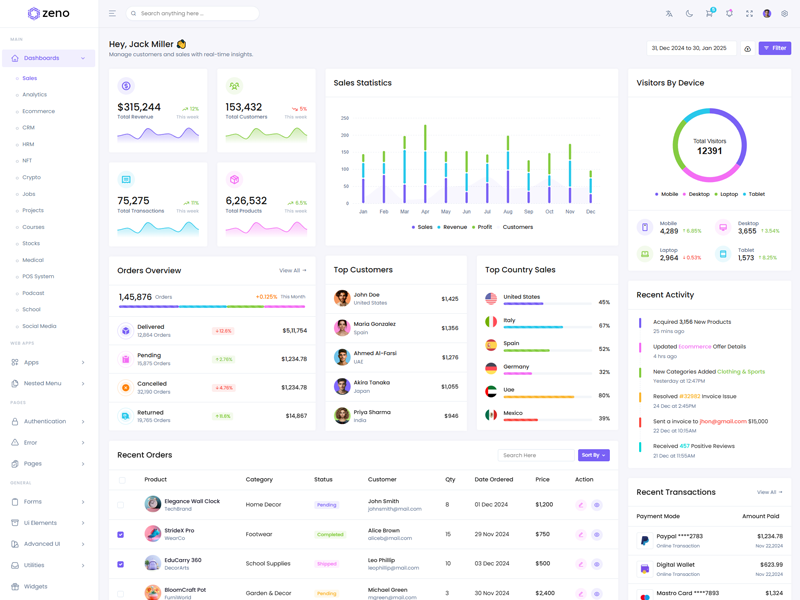The image size is (800, 600).
Task: Select Ecommerce in the sidebar
Action: click(39, 111)
